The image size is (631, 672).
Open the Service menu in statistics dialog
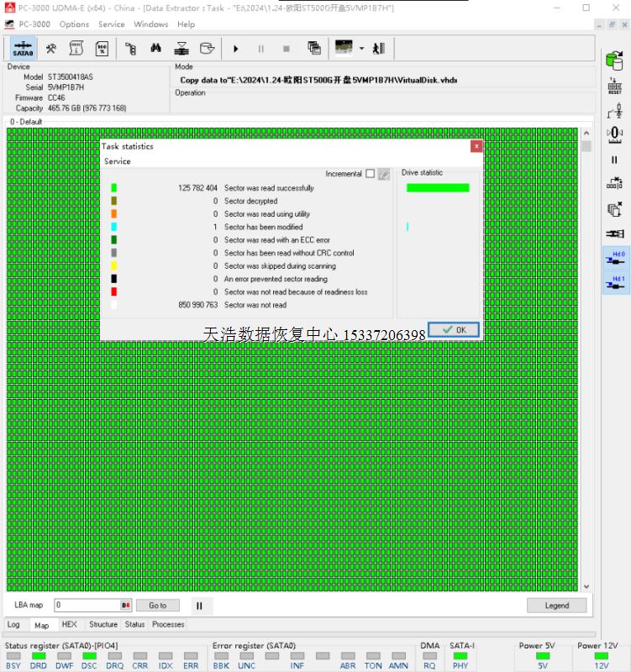pyautogui.click(x=118, y=161)
